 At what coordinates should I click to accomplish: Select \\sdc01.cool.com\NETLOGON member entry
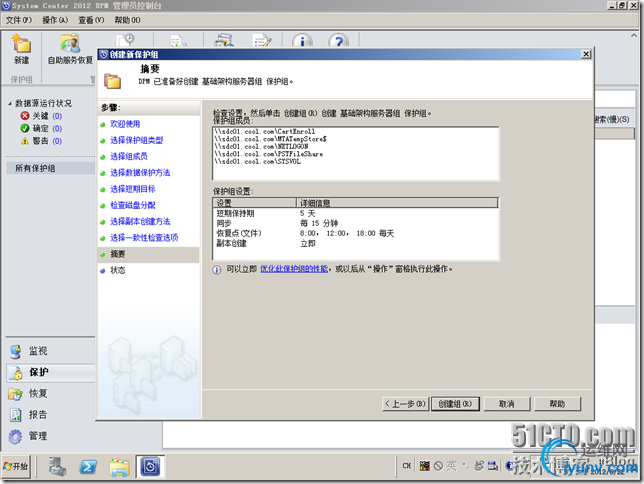click(261, 146)
